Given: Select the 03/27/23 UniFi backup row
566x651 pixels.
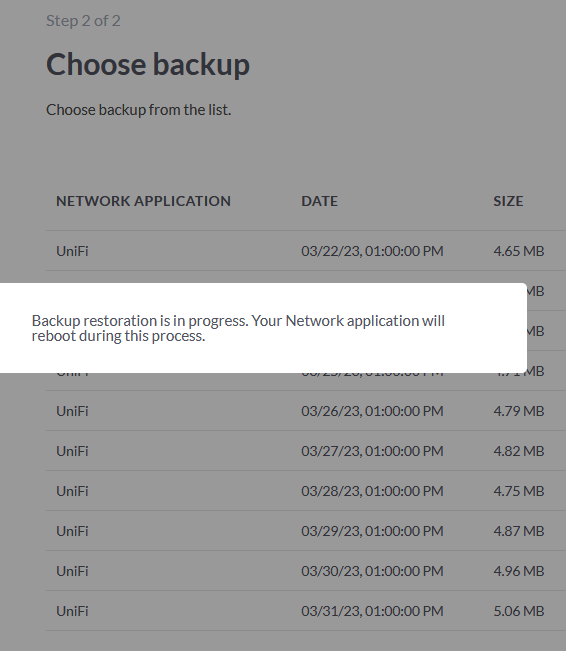Looking at the screenshot, I should coord(306,451).
